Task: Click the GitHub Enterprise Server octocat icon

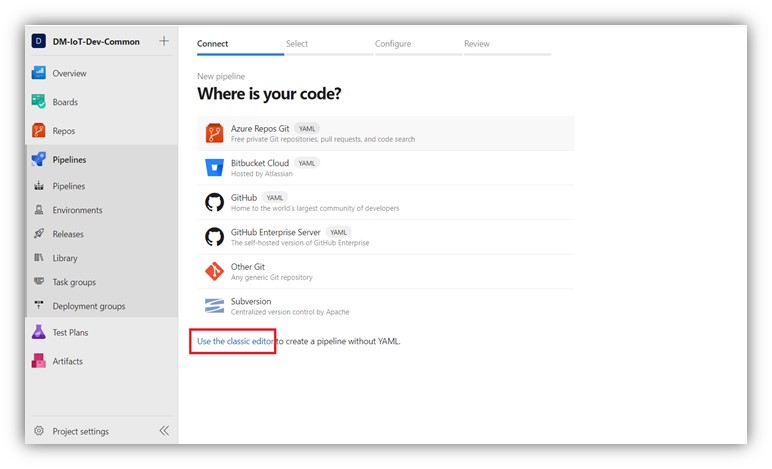Action: click(214, 237)
